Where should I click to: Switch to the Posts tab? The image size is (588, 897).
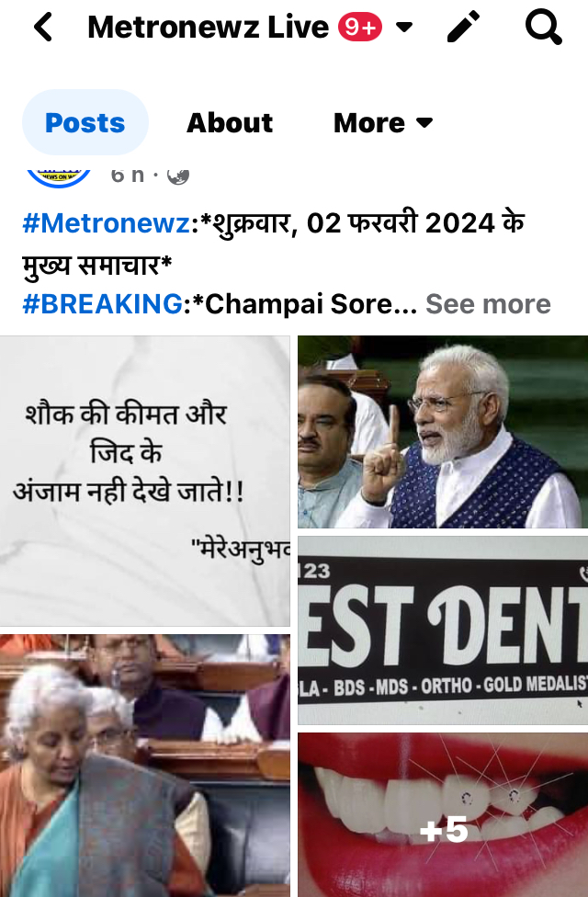(x=85, y=122)
